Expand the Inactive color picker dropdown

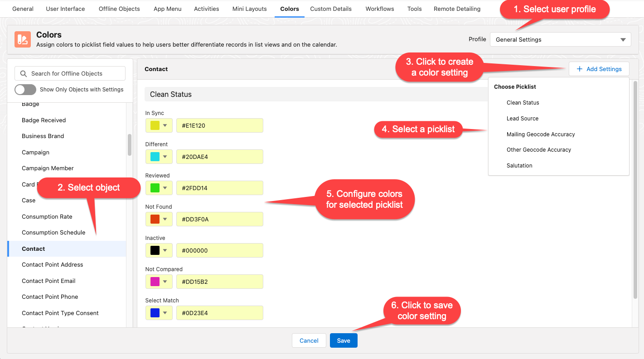[165, 250]
